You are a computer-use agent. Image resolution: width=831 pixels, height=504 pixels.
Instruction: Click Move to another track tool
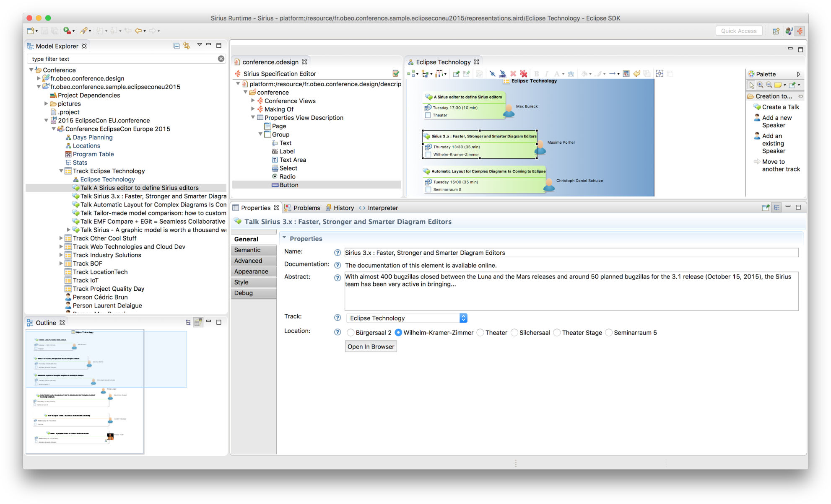tap(777, 165)
